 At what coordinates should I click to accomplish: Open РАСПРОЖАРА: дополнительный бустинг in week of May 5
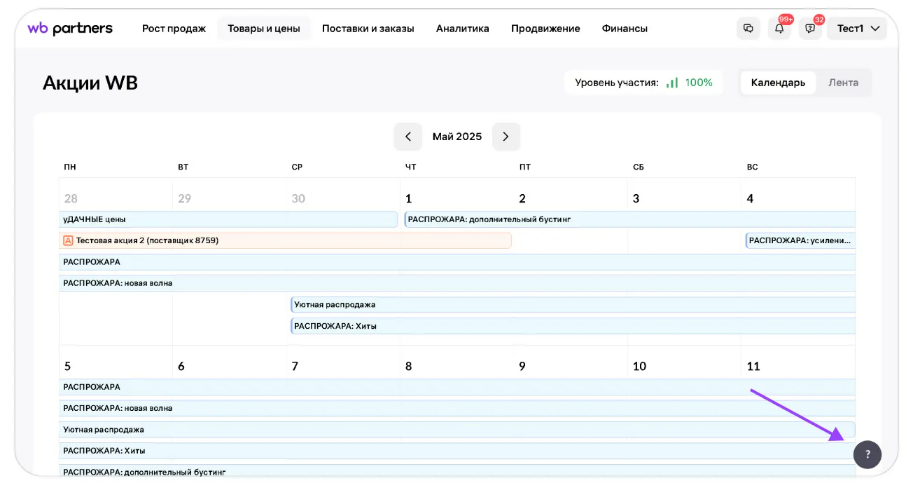tap(457, 471)
